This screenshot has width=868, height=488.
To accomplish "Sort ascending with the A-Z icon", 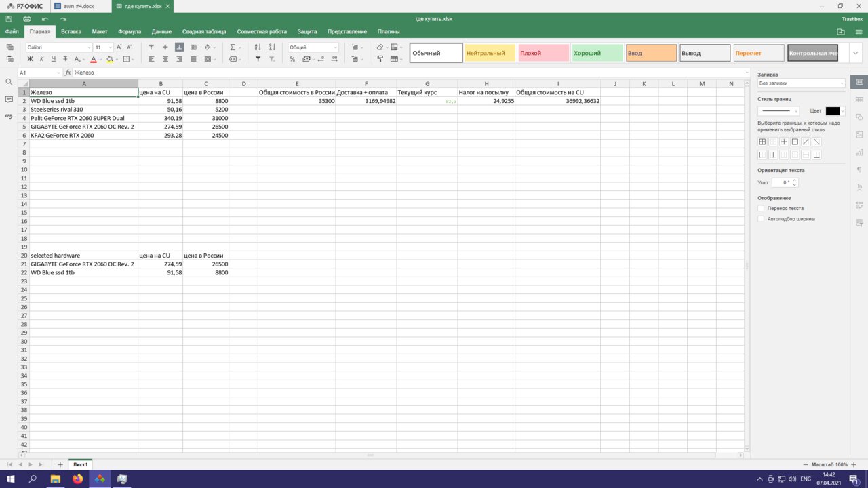I will [x=258, y=47].
